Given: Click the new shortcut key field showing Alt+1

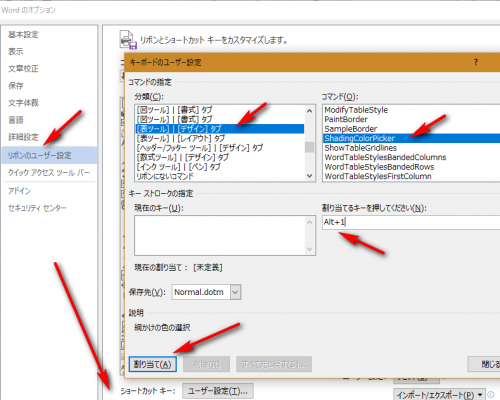Looking at the screenshot, I should [x=411, y=222].
